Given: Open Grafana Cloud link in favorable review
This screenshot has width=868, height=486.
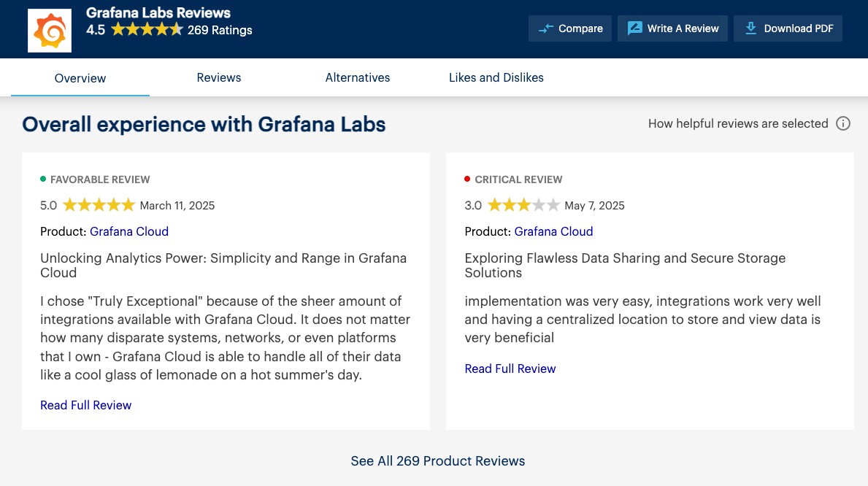Looking at the screenshot, I should coord(129,231).
